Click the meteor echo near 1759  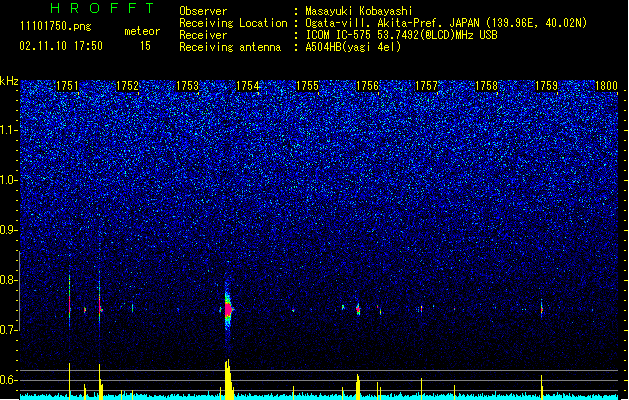pyautogui.click(x=542, y=309)
